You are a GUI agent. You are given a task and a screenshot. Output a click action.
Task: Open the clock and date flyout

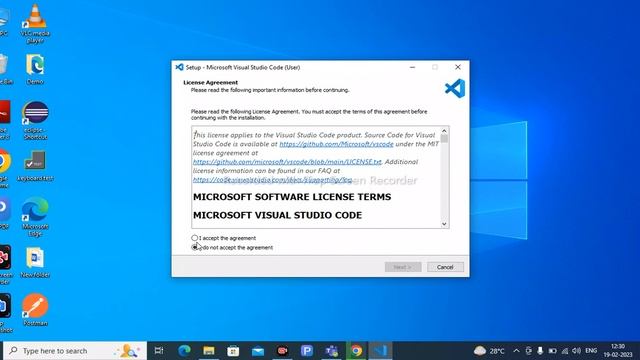tap(618, 351)
